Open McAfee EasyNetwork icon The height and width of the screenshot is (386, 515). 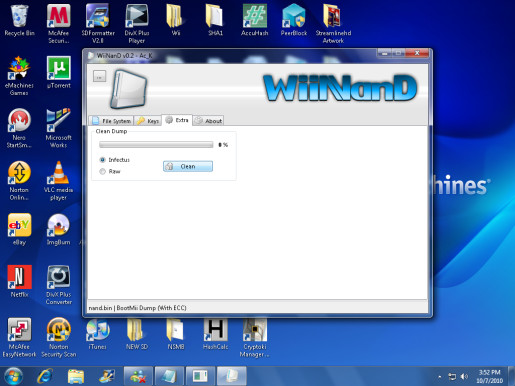coord(19,337)
